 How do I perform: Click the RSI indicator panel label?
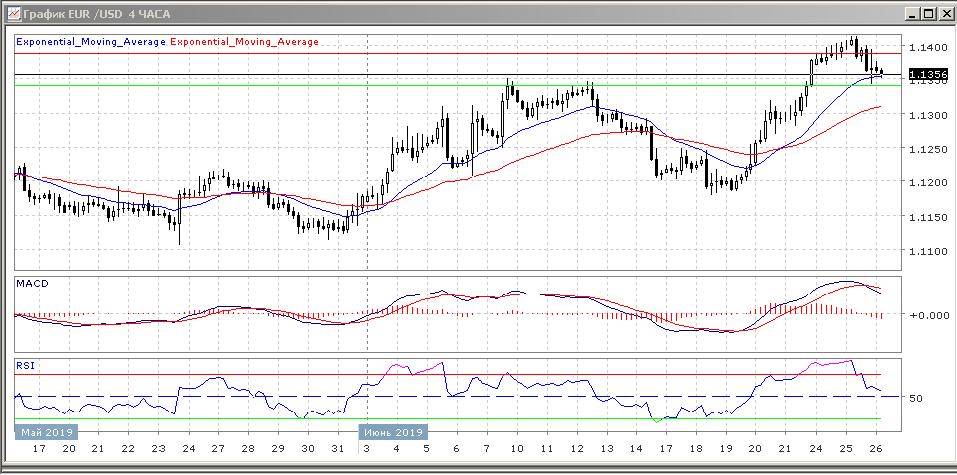26,366
